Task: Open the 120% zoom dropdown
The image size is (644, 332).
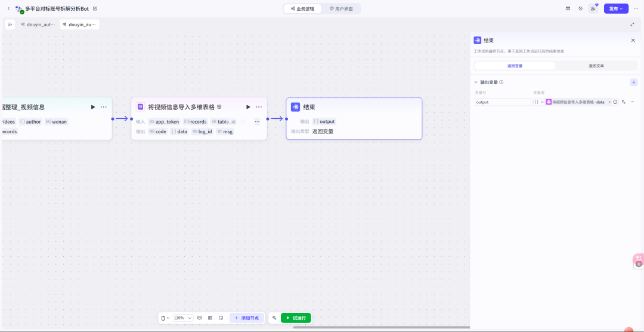Action: (183, 318)
